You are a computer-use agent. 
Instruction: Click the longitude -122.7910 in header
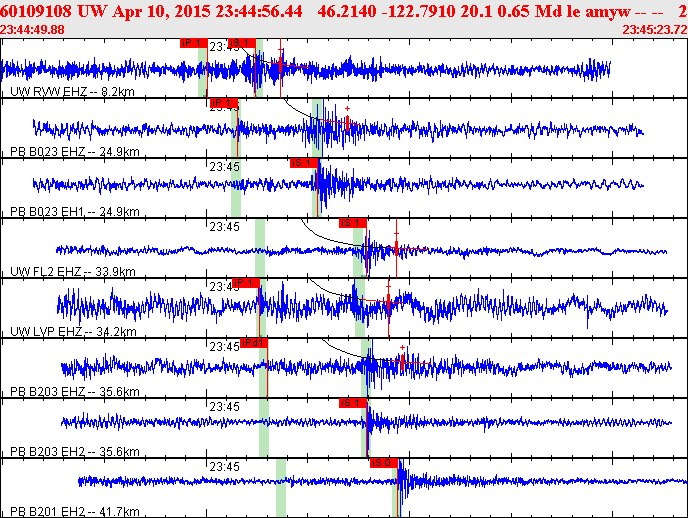419,11
